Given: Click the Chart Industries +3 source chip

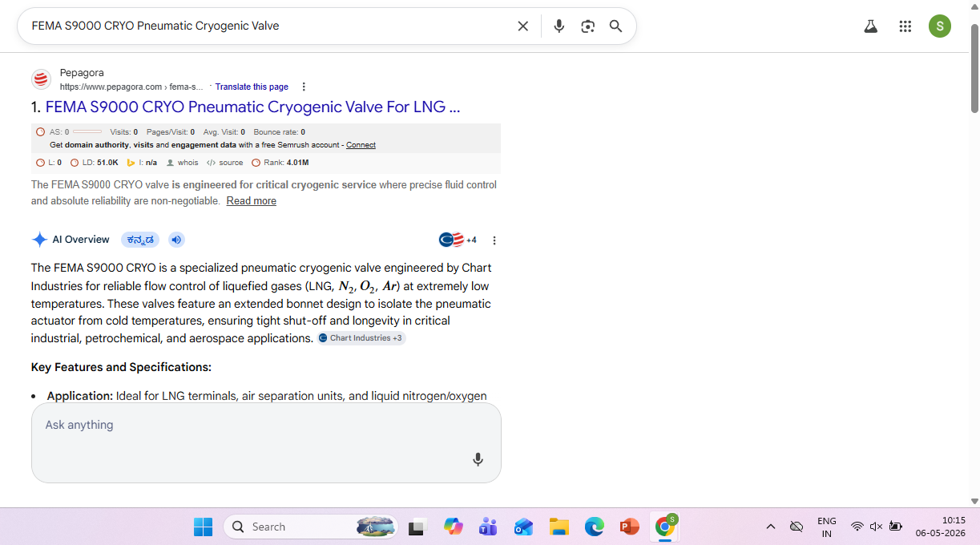Looking at the screenshot, I should [x=361, y=338].
